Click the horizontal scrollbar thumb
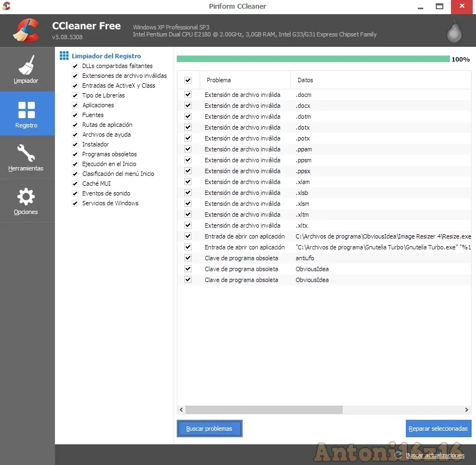The image size is (476, 465). [x=264, y=409]
